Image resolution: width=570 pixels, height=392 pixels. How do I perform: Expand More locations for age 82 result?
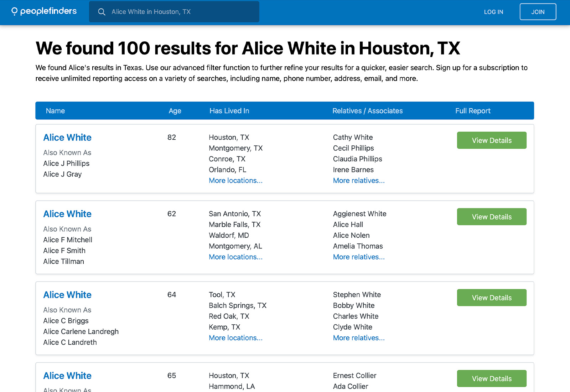235,181
